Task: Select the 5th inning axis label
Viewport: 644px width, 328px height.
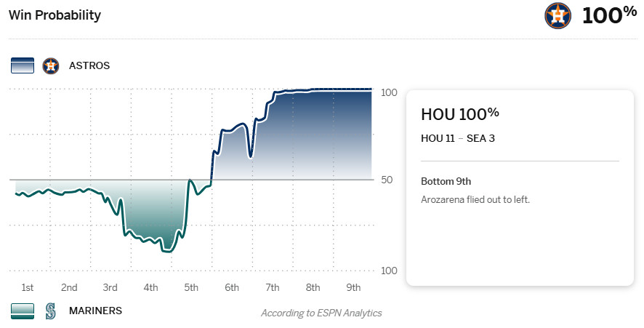Action: click(x=191, y=287)
